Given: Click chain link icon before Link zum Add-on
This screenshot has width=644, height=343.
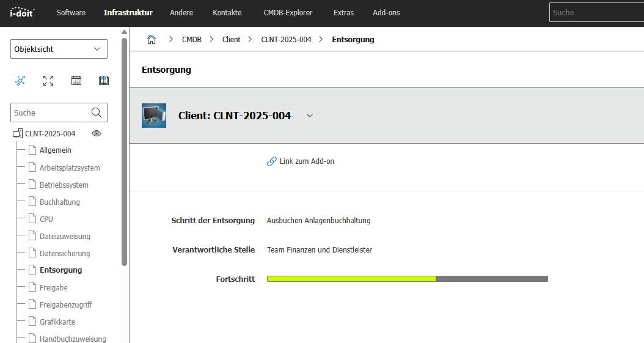Looking at the screenshot, I should click(271, 161).
